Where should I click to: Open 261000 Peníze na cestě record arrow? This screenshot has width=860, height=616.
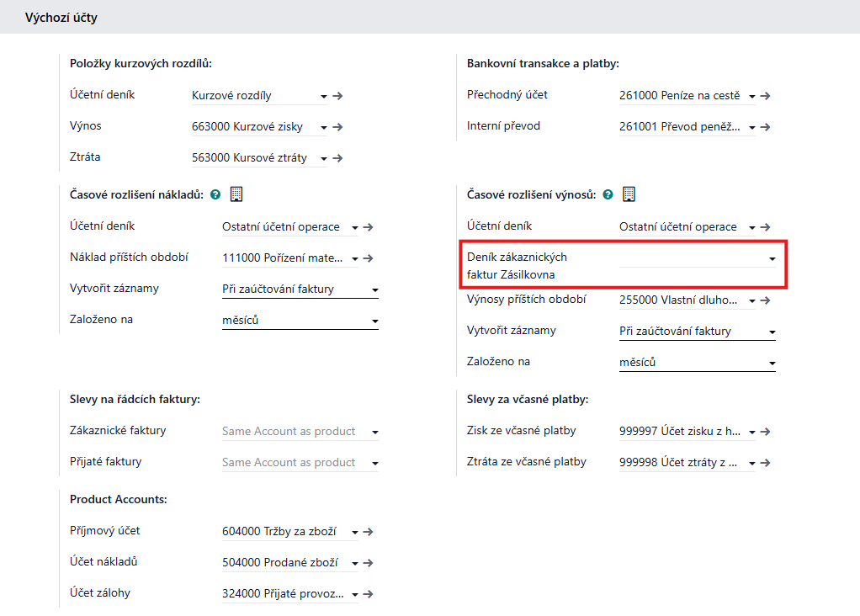click(x=765, y=96)
